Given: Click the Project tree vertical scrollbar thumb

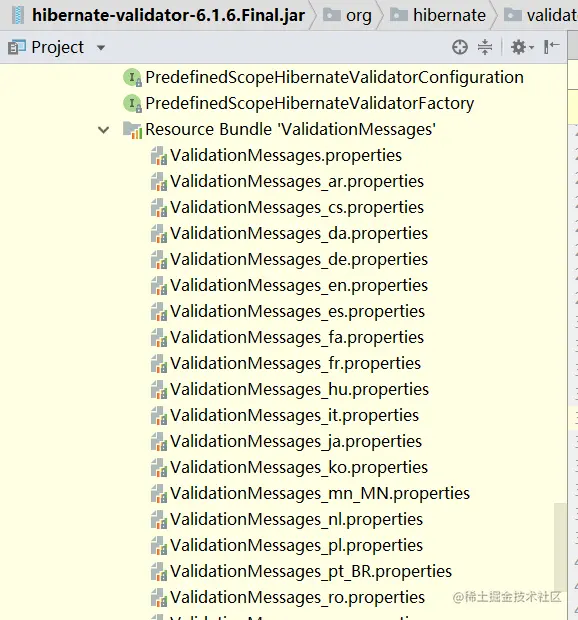Looking at the screenshot, I should click(560, 546).
